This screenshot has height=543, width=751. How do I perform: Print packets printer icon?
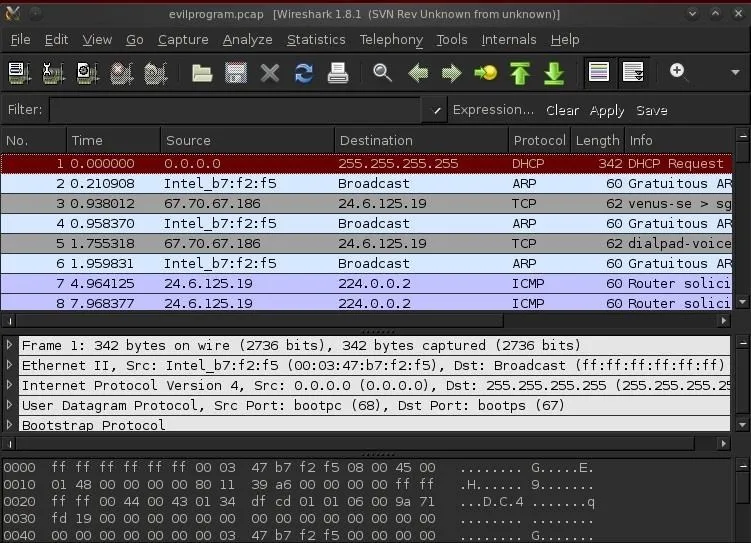coord(338,73)
